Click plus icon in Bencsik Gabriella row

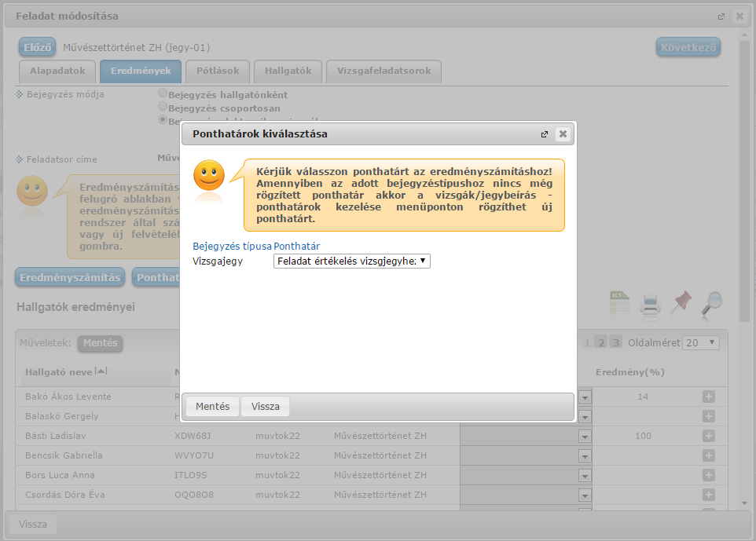pos(709,455)
